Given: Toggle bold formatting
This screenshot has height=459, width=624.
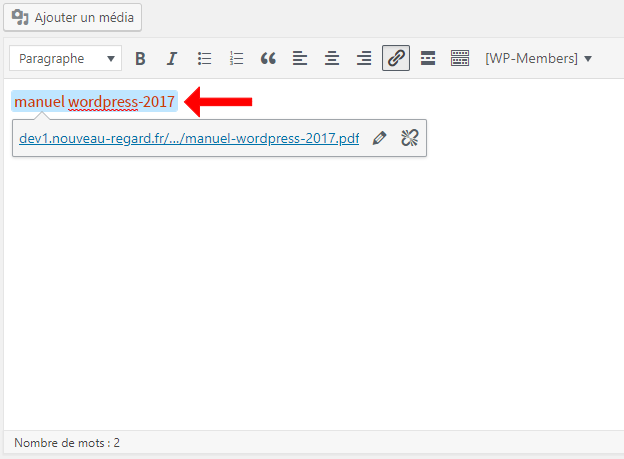Looking at the screenshot, I should pyautogui.click(x=140, y=59).
